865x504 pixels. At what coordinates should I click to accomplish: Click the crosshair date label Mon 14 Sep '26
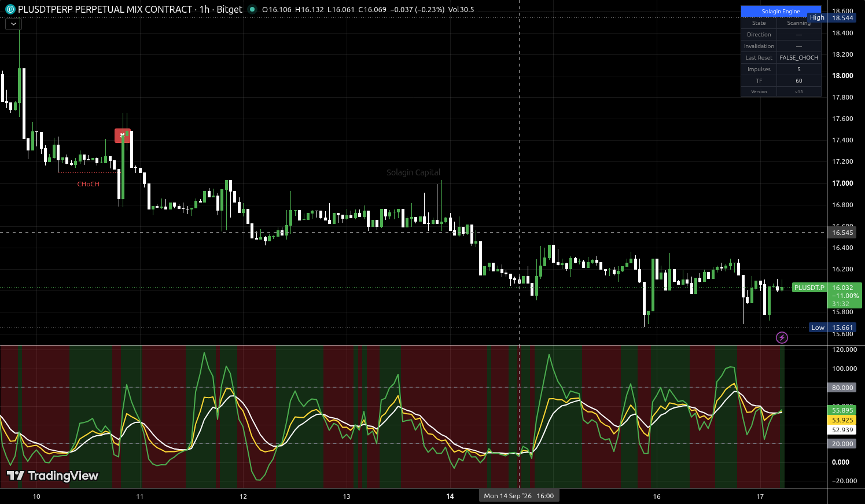coord(519,496)
